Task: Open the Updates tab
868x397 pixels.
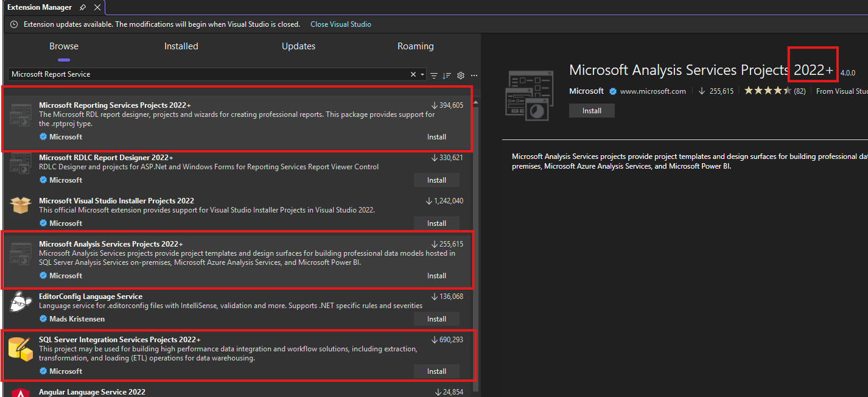Action: (298, 46)
